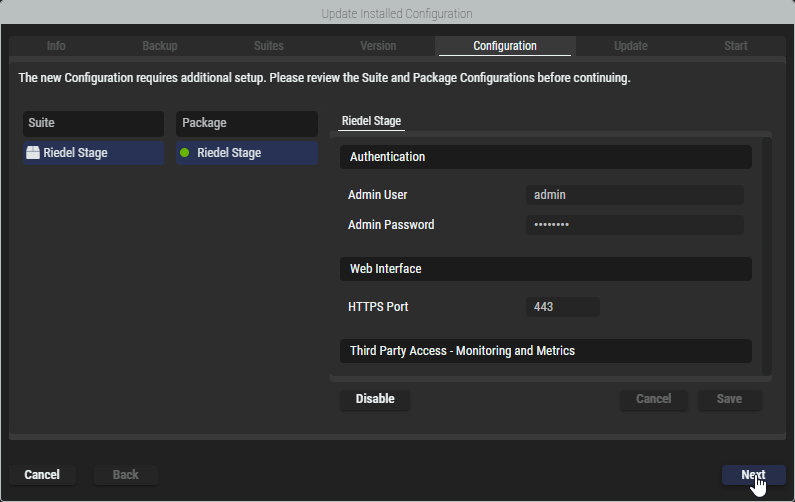This screenshot has width=795, height=502.
Task: Expand Third Party Access - Monitoring and Metrics
Action: [545, 351]
